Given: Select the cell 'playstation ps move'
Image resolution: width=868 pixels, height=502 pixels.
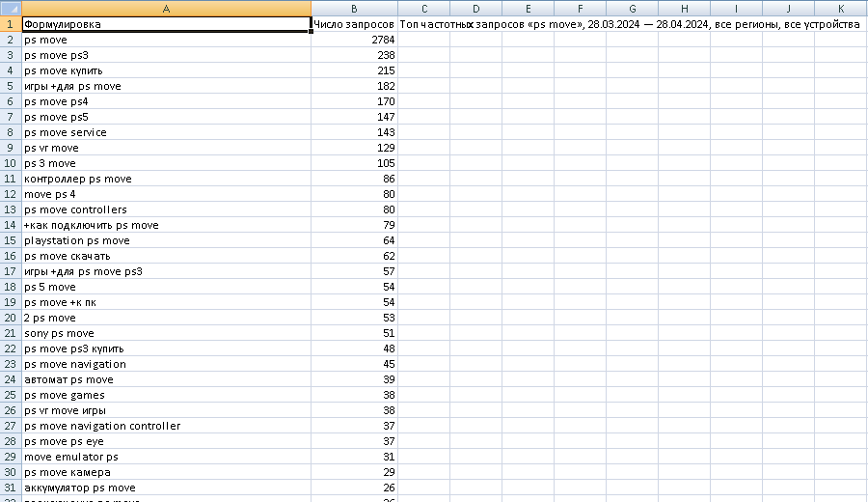Looking at the screenshot, I should tap(166, 240).
